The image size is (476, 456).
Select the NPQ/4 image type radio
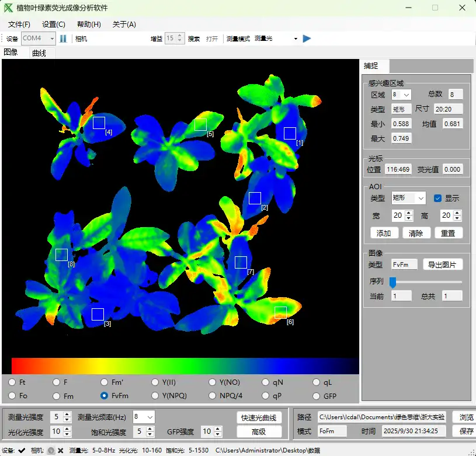pyautogui.click(x=213, y=395)
